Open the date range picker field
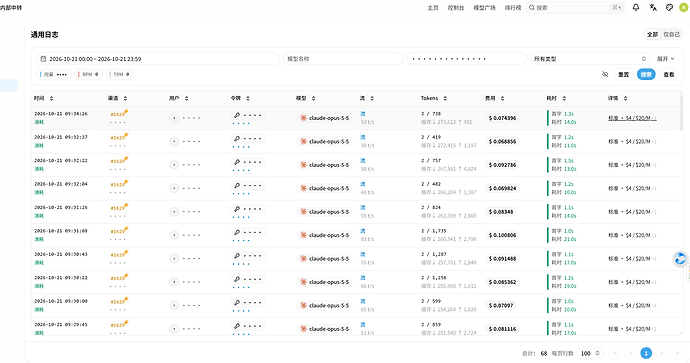690x363 pixels. coord(158,59)
